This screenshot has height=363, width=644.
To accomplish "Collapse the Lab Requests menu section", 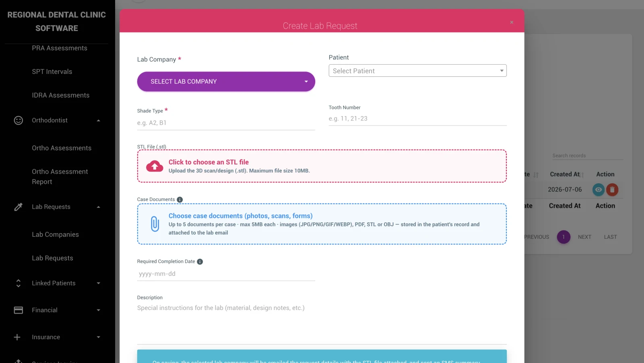I will [99, 207].
